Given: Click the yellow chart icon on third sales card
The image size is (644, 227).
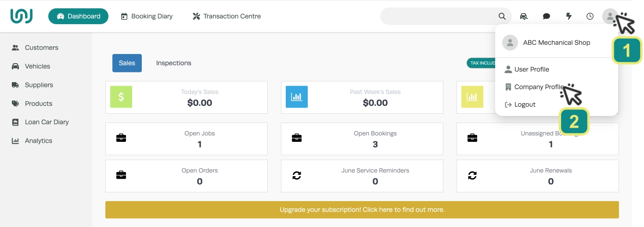Looking at the screenshot, I should click(472, 97).
